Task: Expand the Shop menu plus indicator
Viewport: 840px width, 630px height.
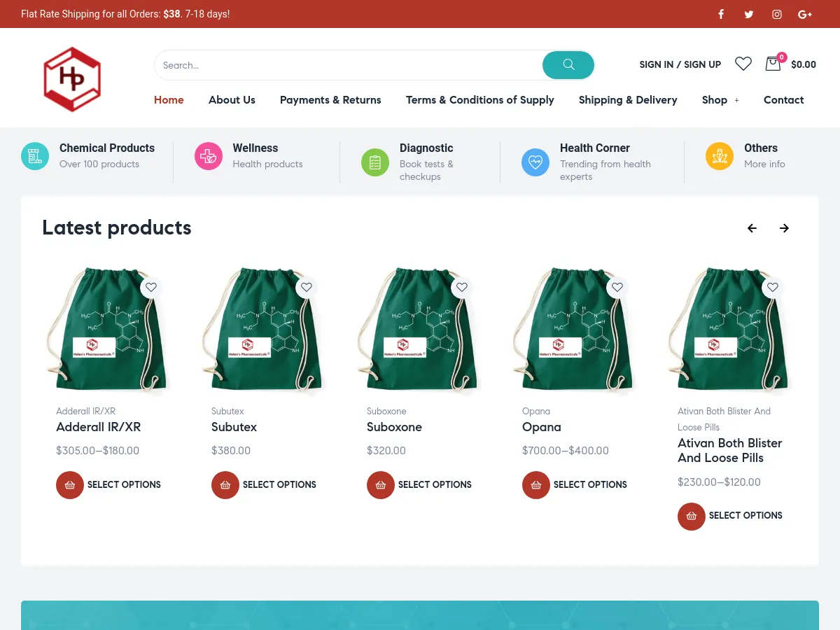Action: click(736, 101)
